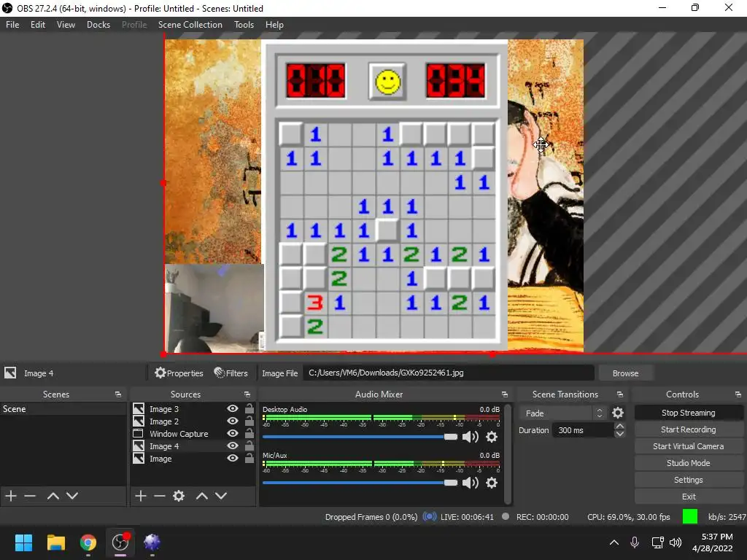Lock the Image 4 source
This screenshot has width=747, height=560.
click(249, 446)
